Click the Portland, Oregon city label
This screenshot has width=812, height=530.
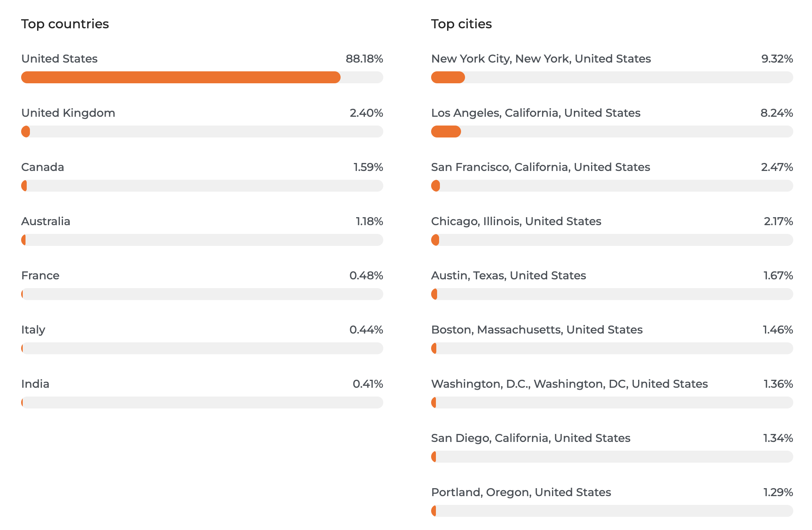click(521, 492)
